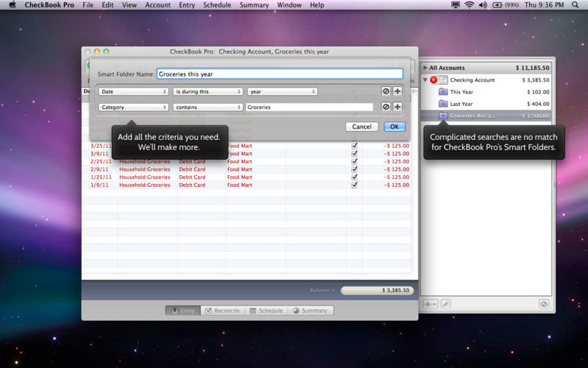The image size is (588, 368).
Task: Click Debit Card in the 2/9/11 row
Action: (192, 169)
